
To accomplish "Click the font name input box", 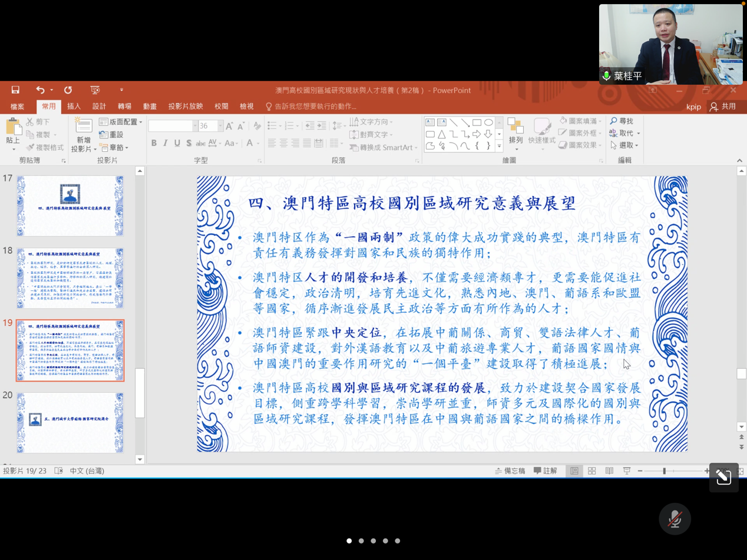I will tap(170, 126).
